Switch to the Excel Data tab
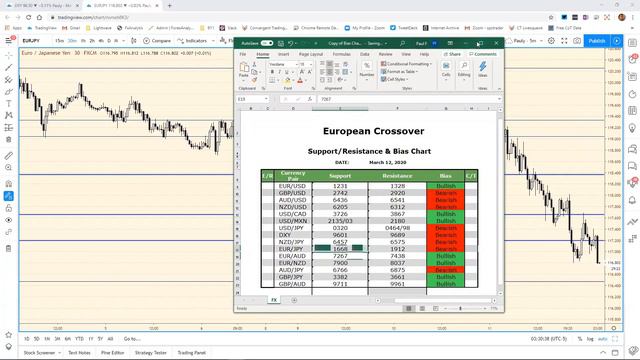The width and height of the screenshot is (640, 360). click(x=364, y=54)
